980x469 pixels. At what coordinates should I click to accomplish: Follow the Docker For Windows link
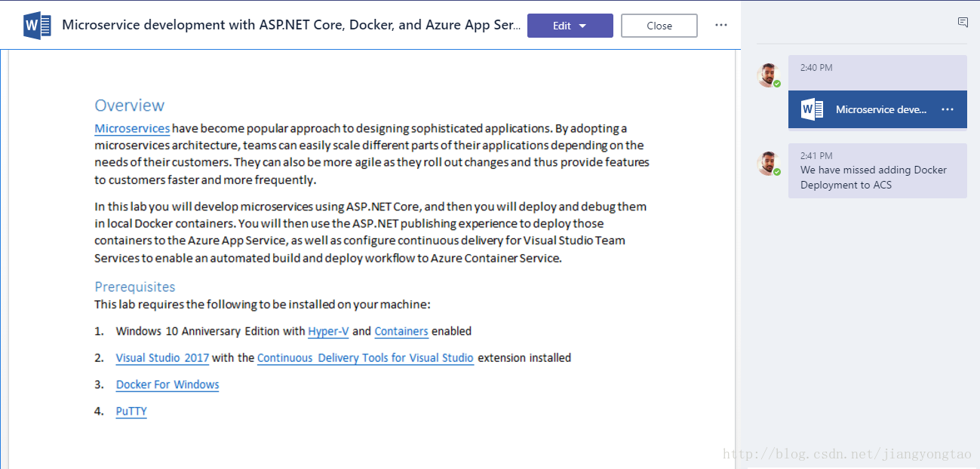click(167, 385)
